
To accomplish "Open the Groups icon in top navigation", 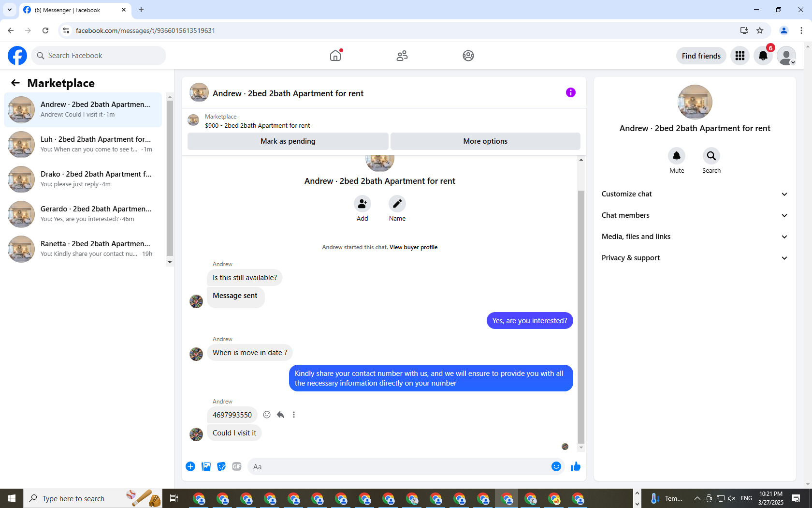I will pyautogui.click(x=468, y=56).
